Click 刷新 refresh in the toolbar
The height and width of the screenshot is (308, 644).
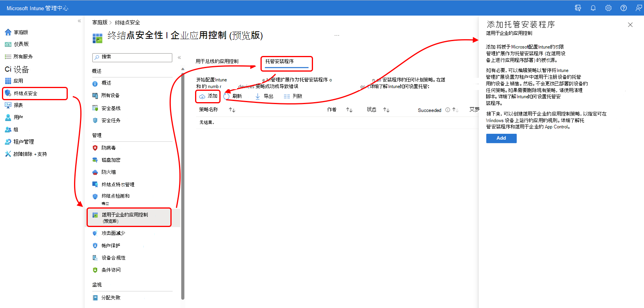pos(233,96)
